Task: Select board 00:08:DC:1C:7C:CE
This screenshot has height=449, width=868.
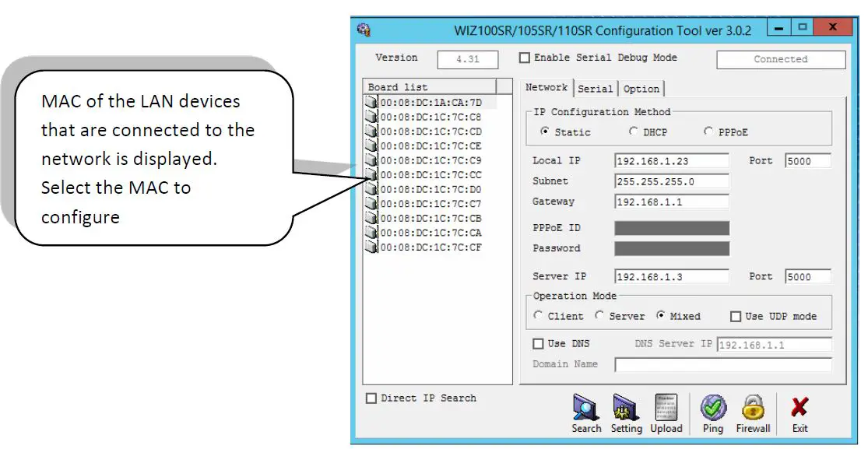Action: (x=423, y=146)
